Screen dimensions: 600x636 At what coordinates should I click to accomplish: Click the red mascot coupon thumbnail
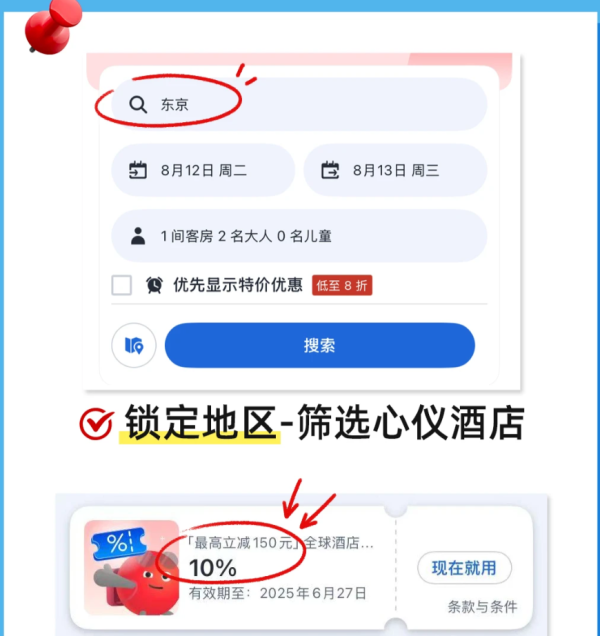[x=132, y=568]
